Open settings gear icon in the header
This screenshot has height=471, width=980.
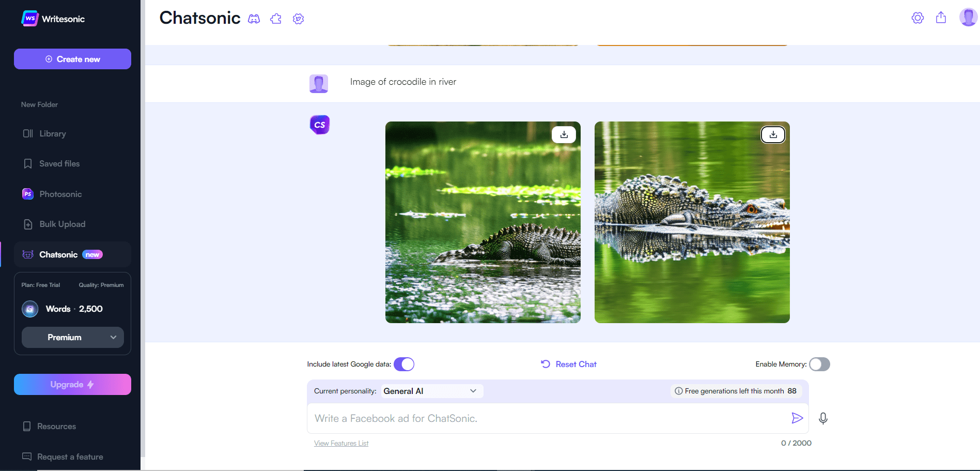click(917, 18)
